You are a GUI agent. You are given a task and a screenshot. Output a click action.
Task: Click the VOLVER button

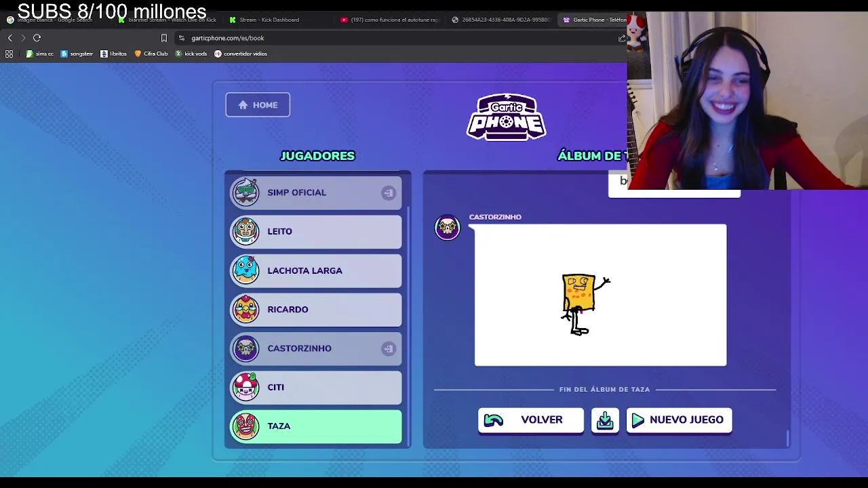click(530, 420)
